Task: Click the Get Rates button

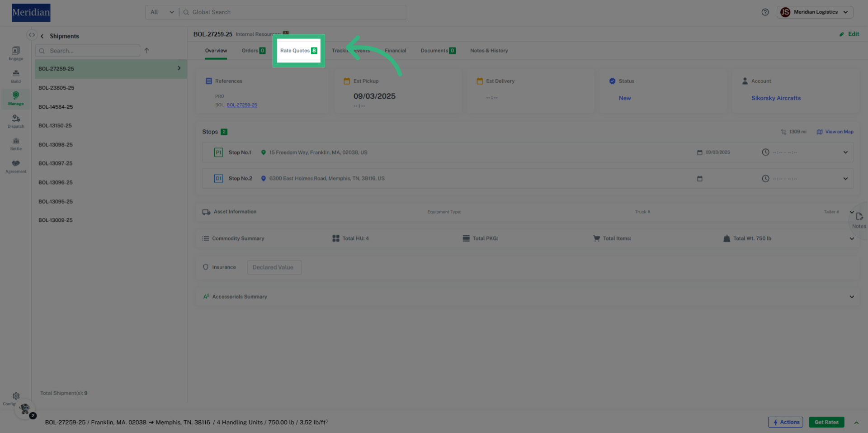Action: coord(826,423)
